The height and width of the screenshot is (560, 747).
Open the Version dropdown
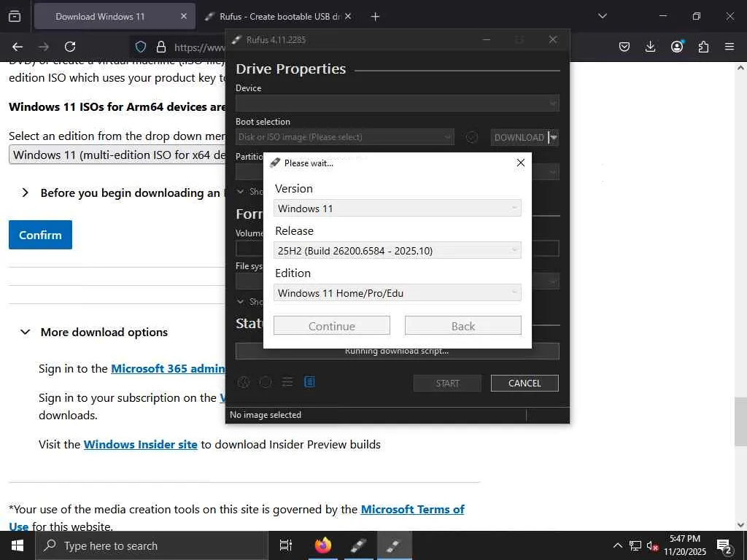398,208
